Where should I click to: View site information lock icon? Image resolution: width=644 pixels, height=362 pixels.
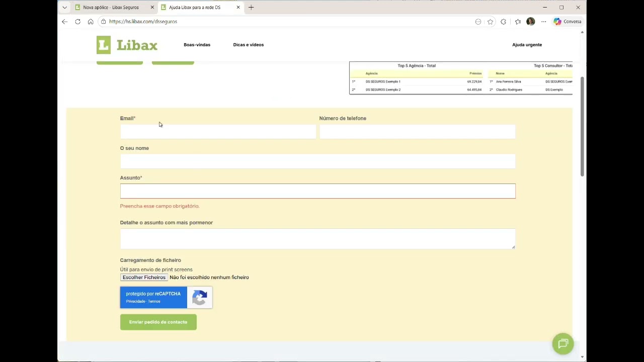point(103,22)
